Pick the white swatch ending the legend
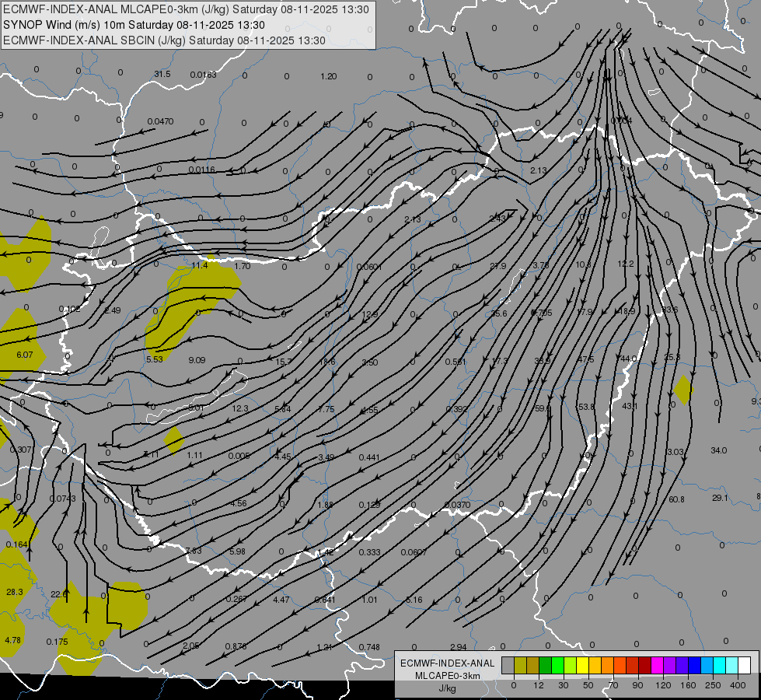The width and height of the screenshot is (761, 700). point(745,666)
